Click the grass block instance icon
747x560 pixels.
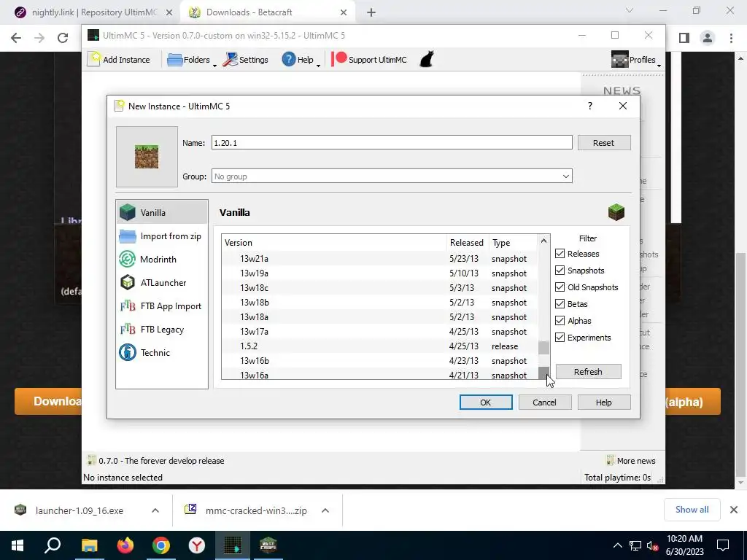(147, 157)
